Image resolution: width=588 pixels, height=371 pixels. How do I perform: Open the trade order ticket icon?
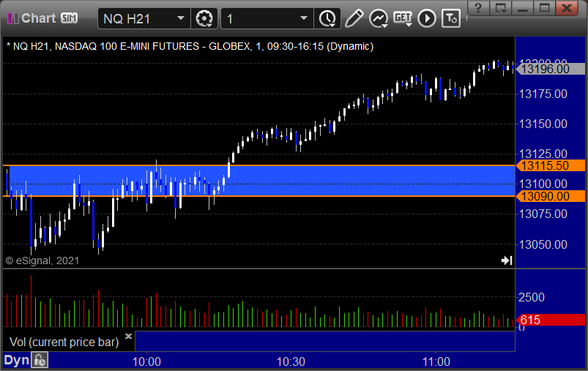451,18
